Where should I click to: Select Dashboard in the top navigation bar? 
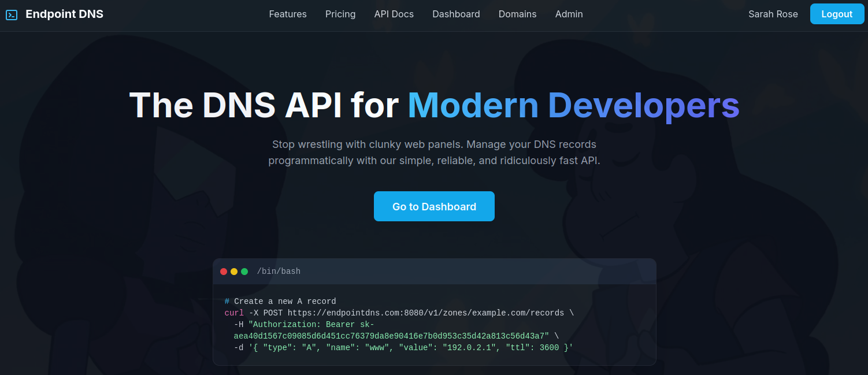(456, 14)
